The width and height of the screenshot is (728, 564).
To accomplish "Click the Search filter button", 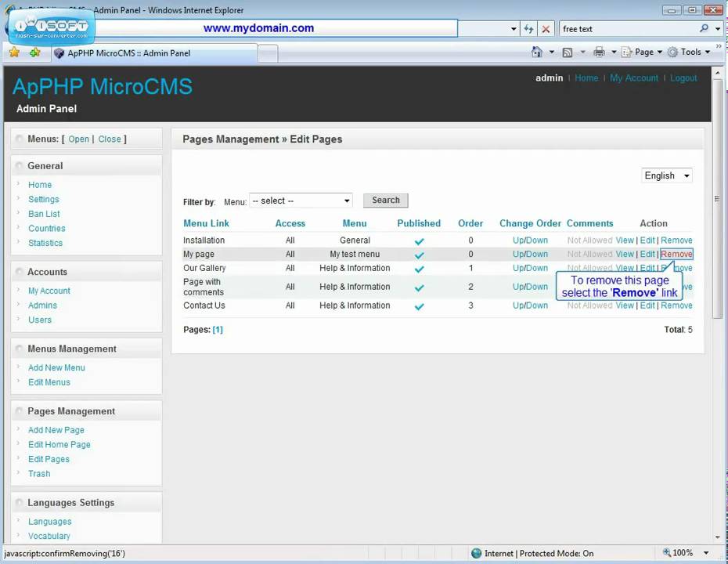I will point(385,201).
